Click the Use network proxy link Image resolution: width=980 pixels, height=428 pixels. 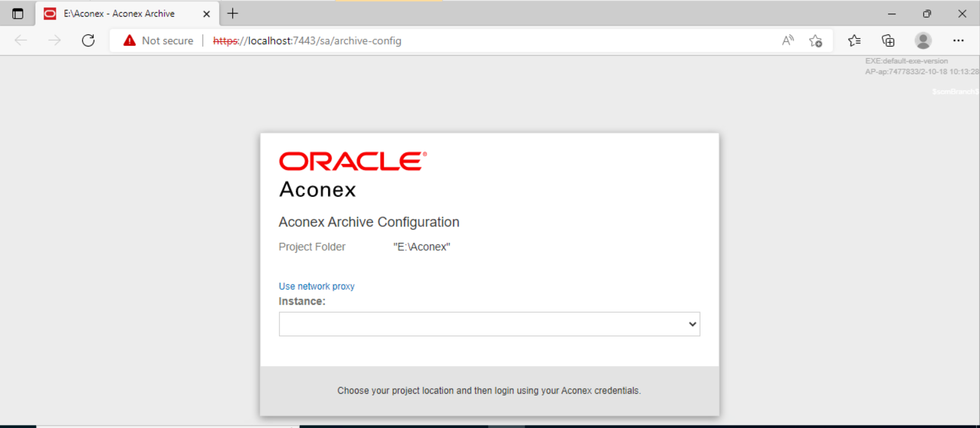click(x=316, y=286)
